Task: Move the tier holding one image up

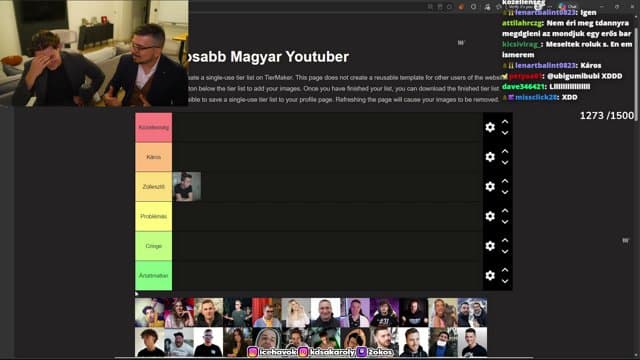Action: [x=505, y=181]
